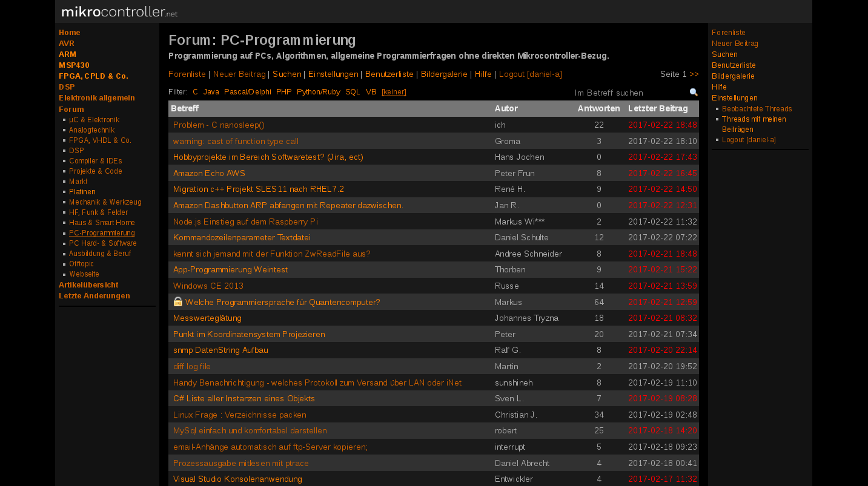
Task: Click Forenliste in top navigation
Action: coord(187,74)
